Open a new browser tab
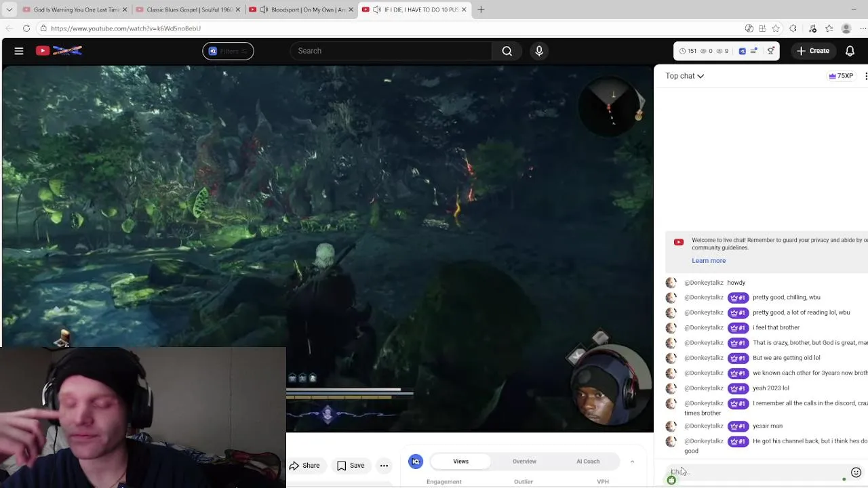The height and width of the screenshot is (488, 868). [481, 9]
